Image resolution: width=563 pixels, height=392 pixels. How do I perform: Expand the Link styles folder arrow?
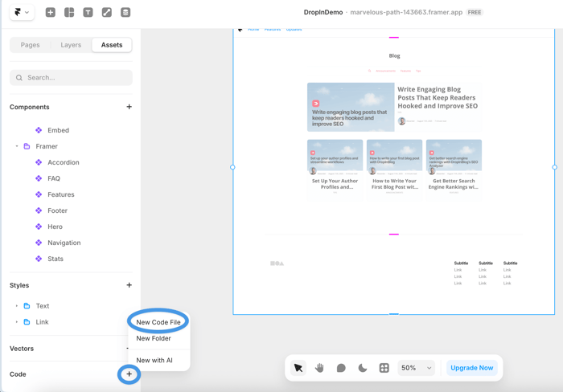click(17, 322)
